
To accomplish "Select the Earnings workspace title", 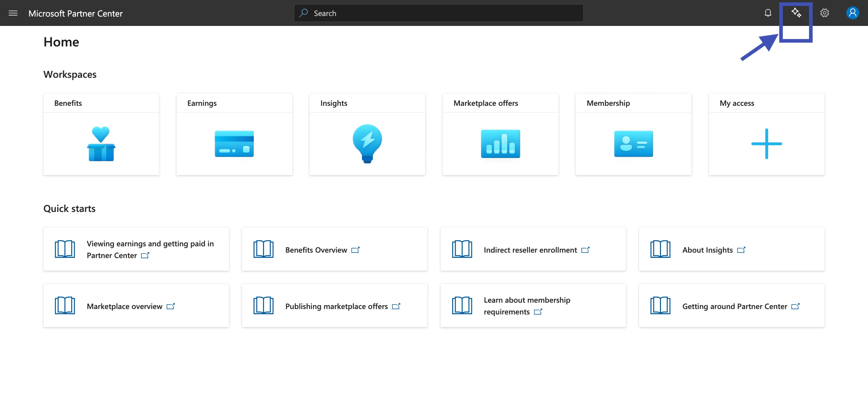I will pos(202,103).
